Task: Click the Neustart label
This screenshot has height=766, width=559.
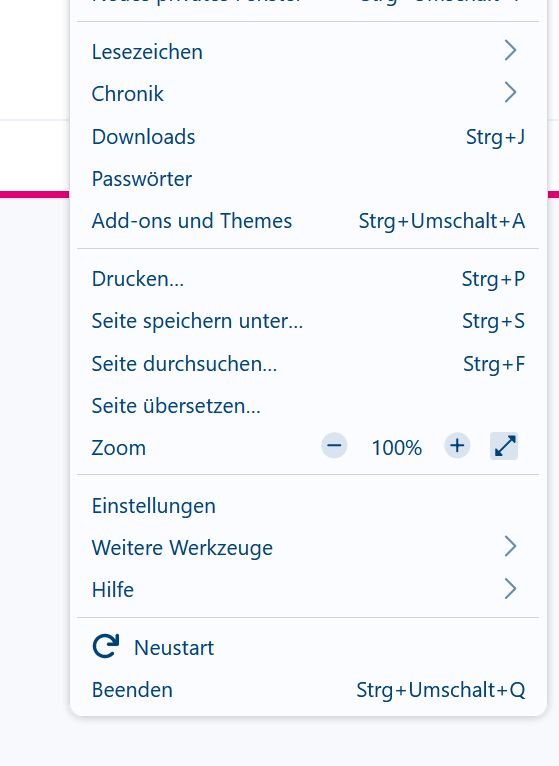Action: tap(174, 648)
